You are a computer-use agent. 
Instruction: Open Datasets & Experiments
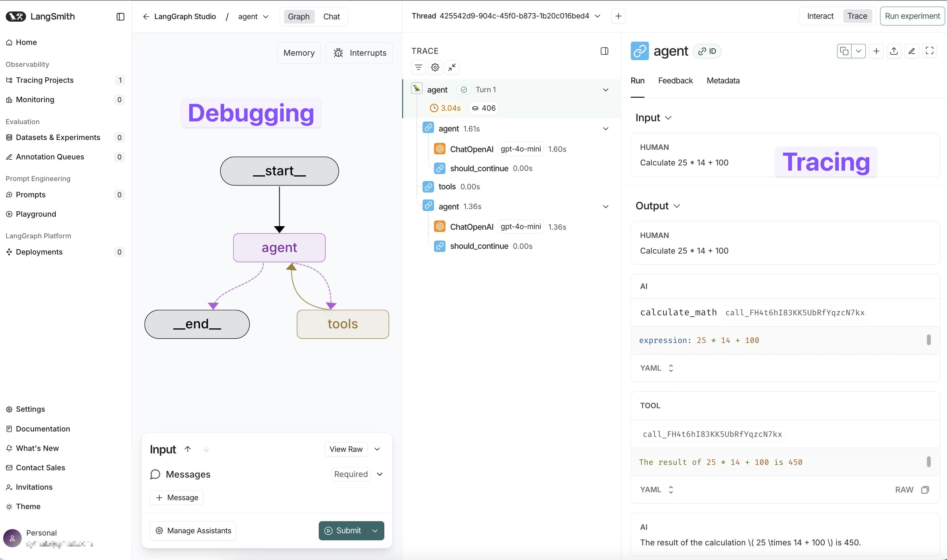(x=65, y=137)
